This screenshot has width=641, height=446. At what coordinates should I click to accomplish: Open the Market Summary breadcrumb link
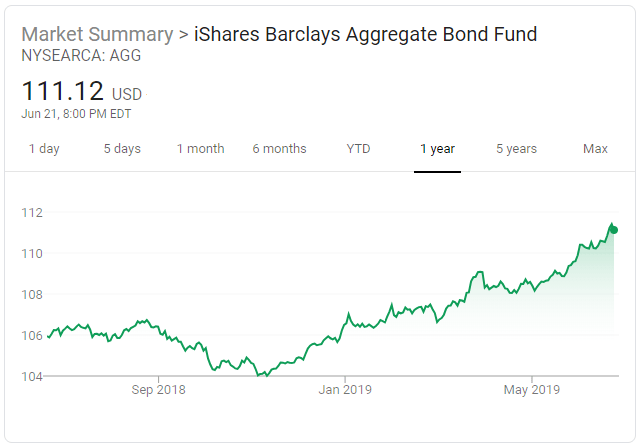tap(97, 34)
